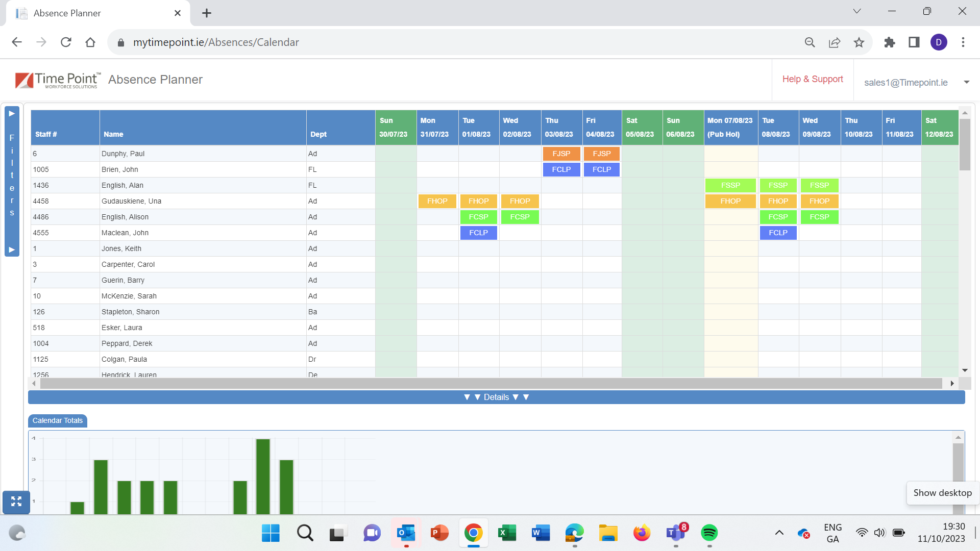This screenshot has height=551, width=980.
Task: Click Gudauskiene Una's FHOP entry on Monday 31/07
Action: click(437, 201)
